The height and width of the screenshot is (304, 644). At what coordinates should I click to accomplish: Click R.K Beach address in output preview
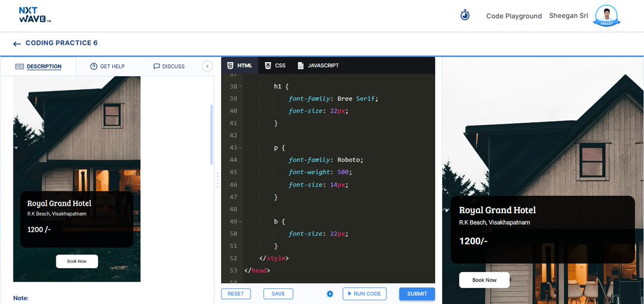click(494, 223)
